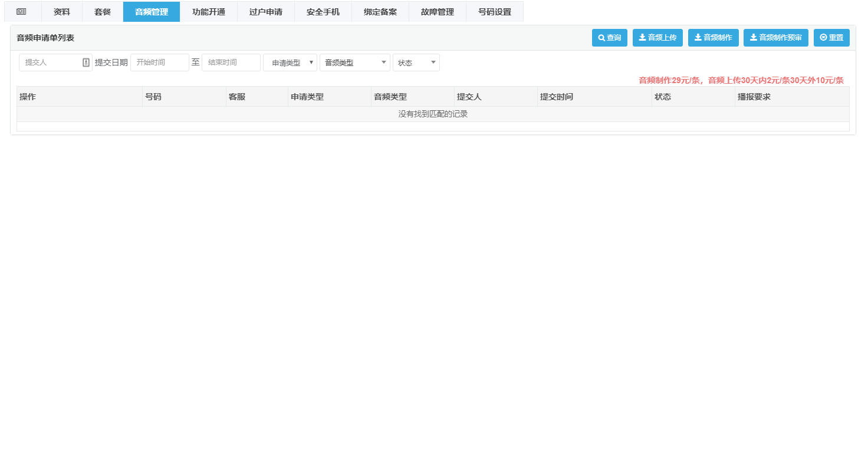Open the 故障管理 tab
Screen dimensions: 868x454
438,12
